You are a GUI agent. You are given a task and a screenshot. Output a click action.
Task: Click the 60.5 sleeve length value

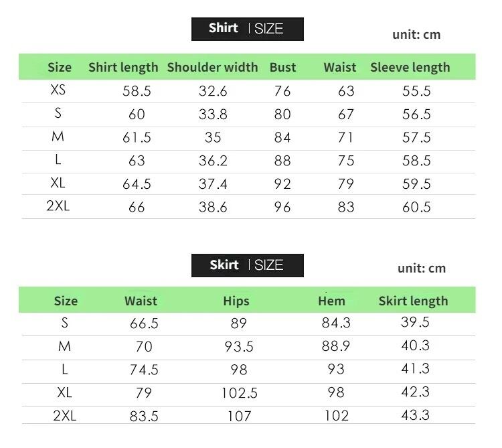pos(416,207)
